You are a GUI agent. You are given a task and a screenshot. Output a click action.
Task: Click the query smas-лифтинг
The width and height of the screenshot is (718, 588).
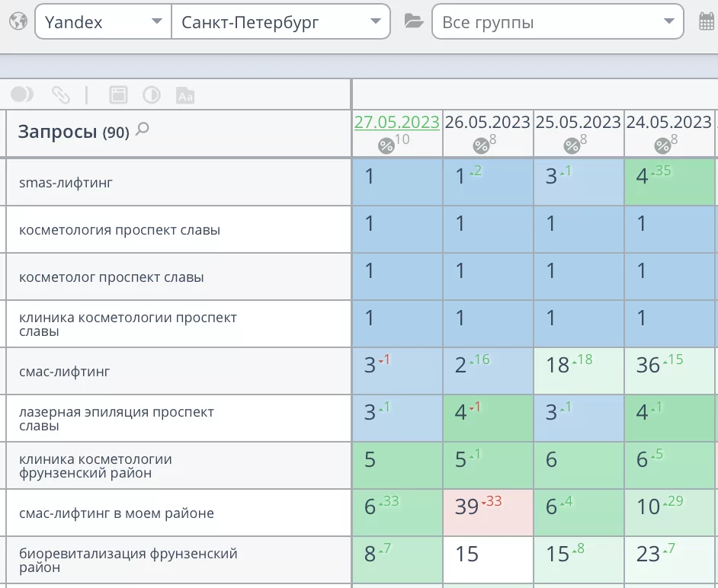click(66, 183)
